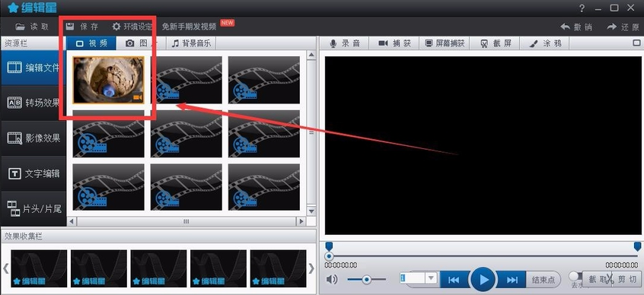Open the 捕获 camera capture tool
The image size is (644, 295).
394,43
